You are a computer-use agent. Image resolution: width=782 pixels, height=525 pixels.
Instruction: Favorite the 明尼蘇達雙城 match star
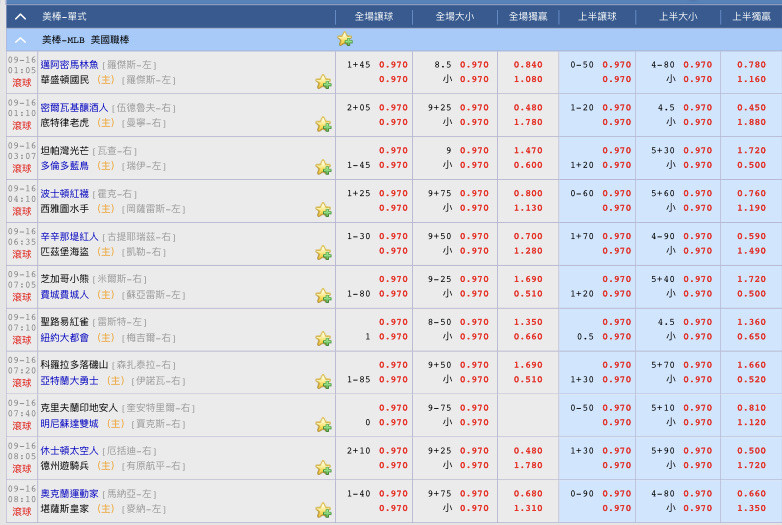tap(323, 424)
